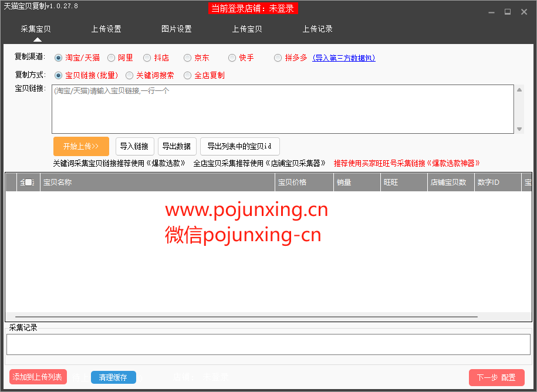Click into the 宝贝链接 text area
The image size is (537, 392).
click(282, 109)
